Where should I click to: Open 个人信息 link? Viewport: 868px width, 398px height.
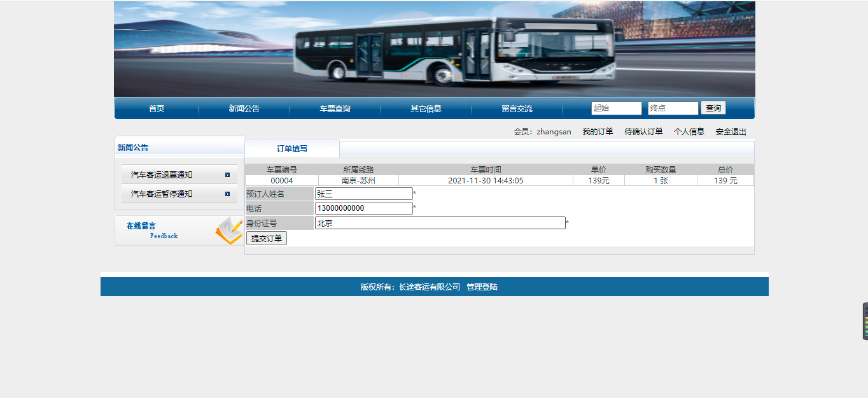689,132
